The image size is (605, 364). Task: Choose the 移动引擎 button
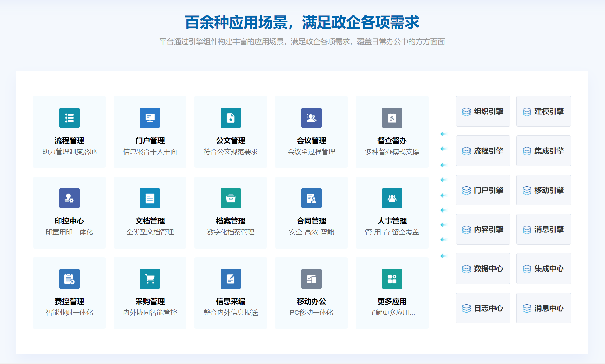(x=544, y=190)
